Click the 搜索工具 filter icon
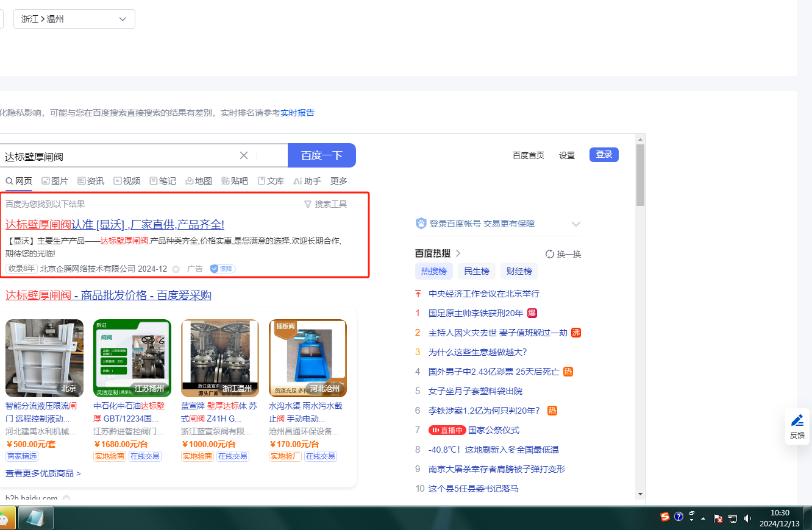Screen dimensions: 812x530 308,205
